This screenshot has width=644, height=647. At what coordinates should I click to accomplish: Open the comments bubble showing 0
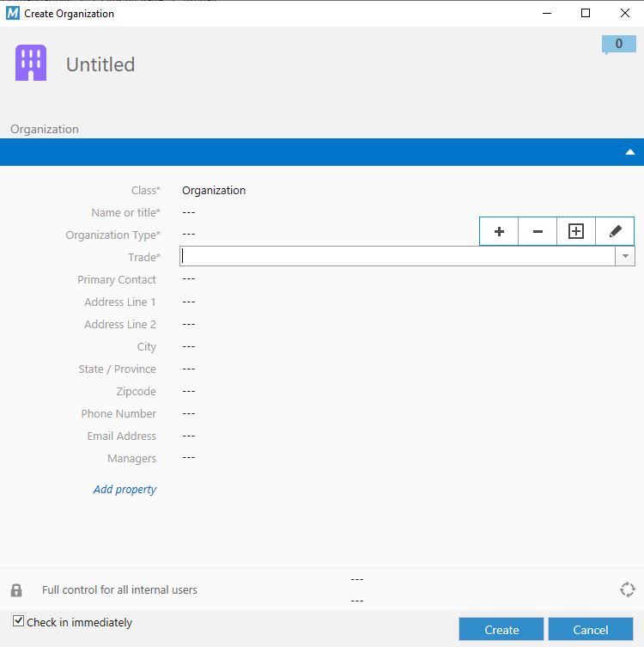[618, 45]
